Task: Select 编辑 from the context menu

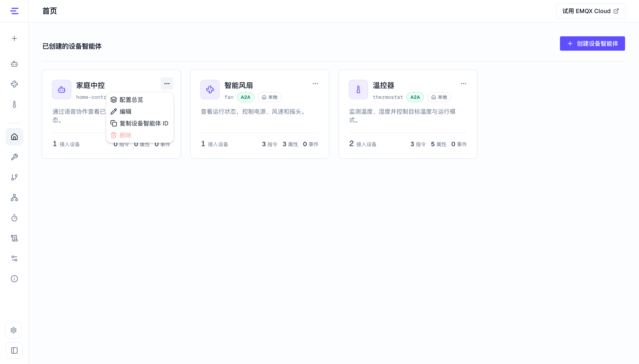Action: [140, 111]
